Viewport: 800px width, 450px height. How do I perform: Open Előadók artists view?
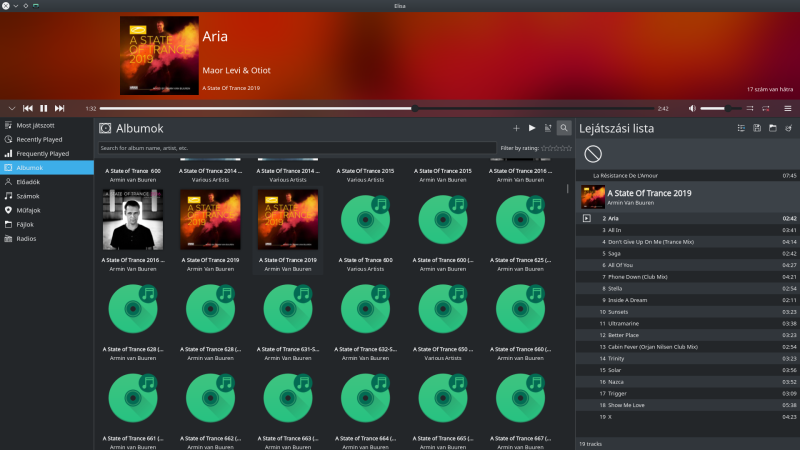click(x=47, y=182)
